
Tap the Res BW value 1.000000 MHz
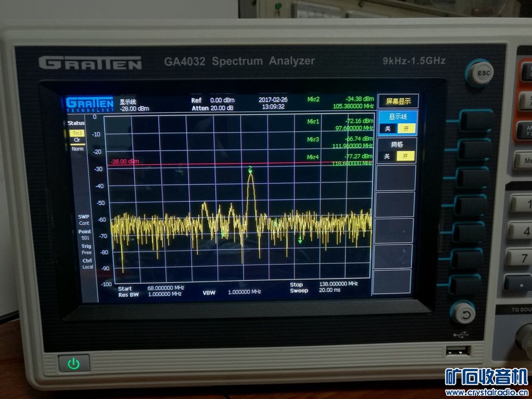(x=165, y=294)
